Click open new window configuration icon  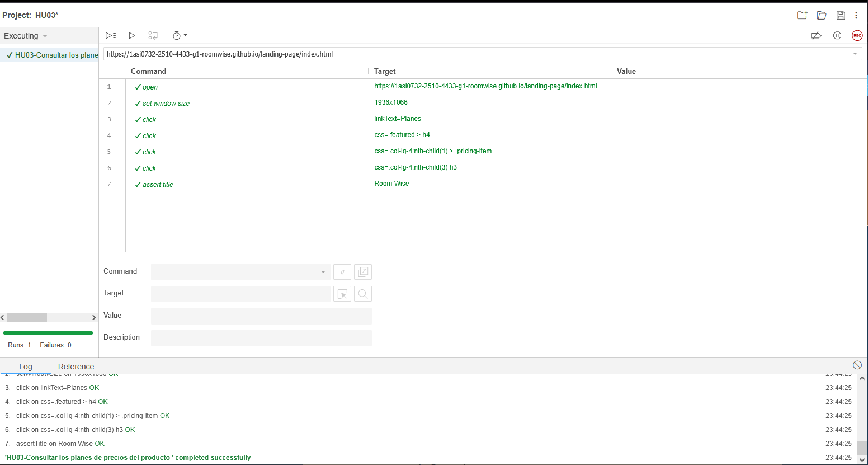tap(363, 272)
